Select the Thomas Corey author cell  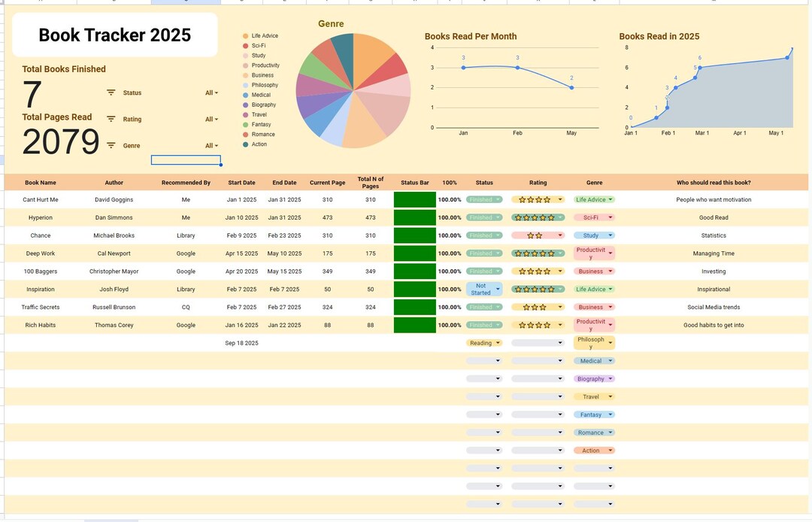click(114, 325)
